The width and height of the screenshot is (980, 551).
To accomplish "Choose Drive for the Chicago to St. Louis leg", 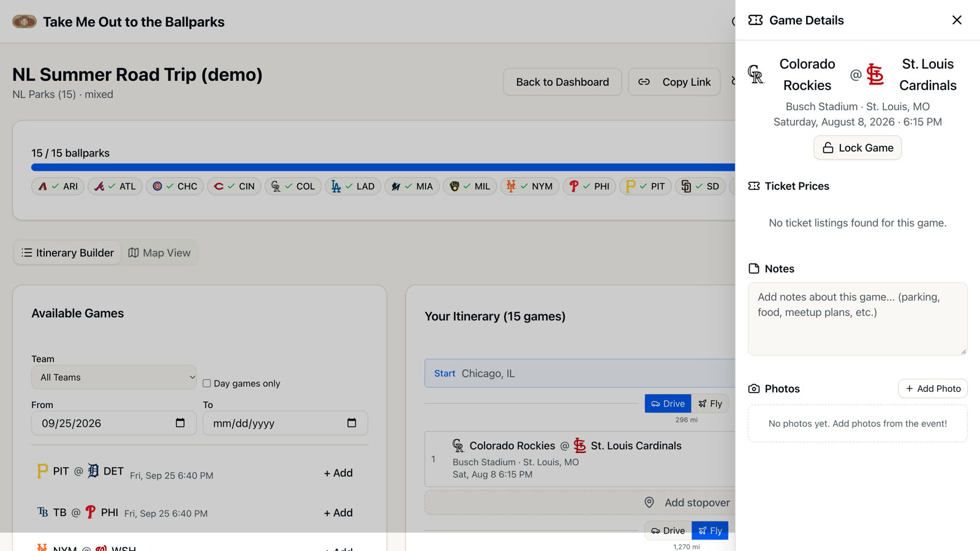I will coord(668,403).
